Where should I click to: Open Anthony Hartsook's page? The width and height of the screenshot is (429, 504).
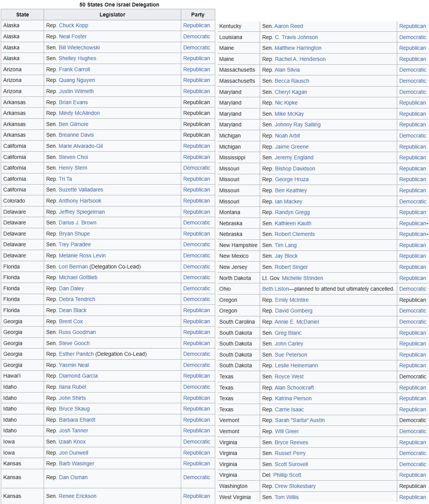80,201
